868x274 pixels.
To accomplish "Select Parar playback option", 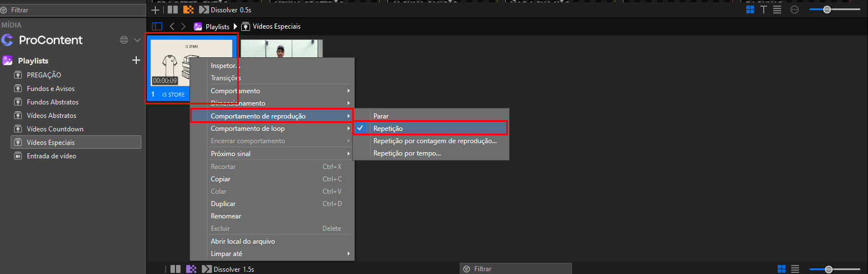I will pos(431,116).
